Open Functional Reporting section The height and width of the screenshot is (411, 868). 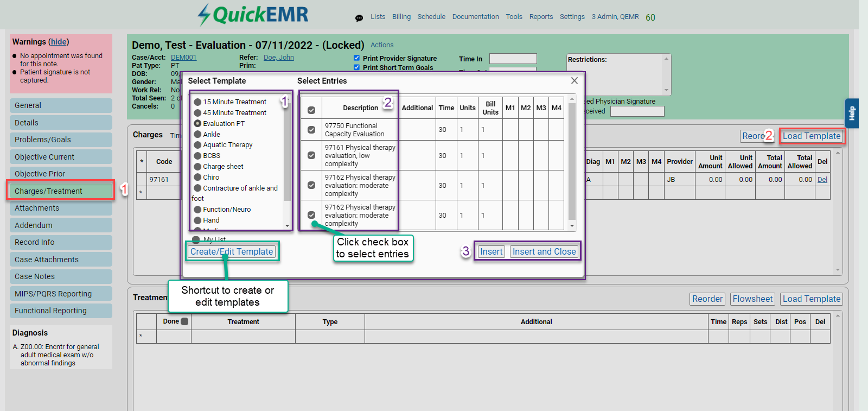[61, 311]
